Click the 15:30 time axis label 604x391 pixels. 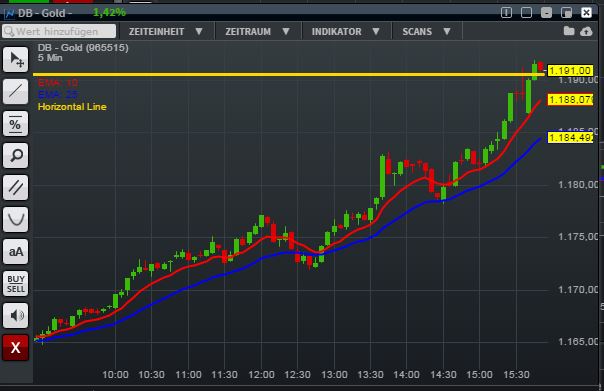pos(516,374)
